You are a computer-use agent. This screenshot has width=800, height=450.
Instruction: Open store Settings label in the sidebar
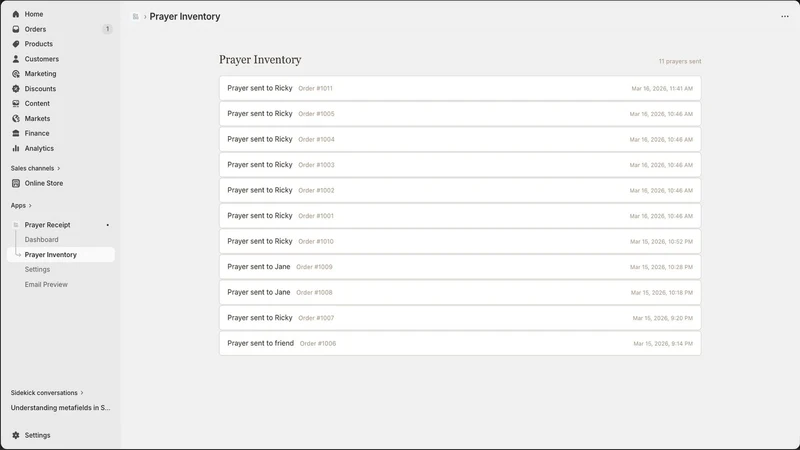37,435
